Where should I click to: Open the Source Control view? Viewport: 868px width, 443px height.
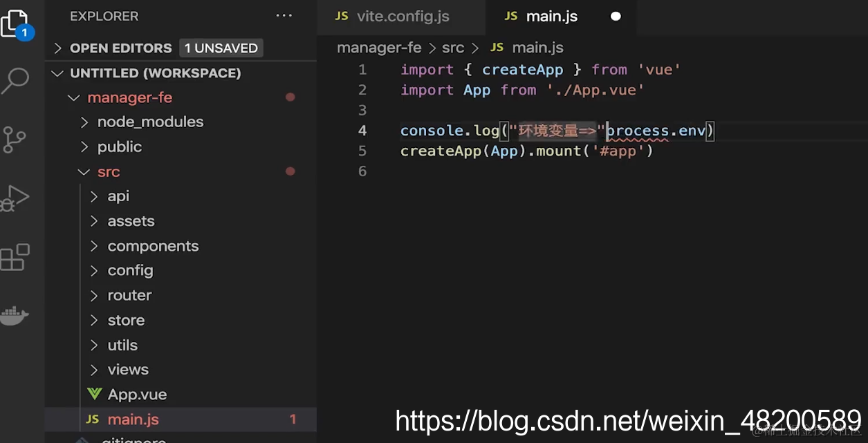[x=15, y=140]
